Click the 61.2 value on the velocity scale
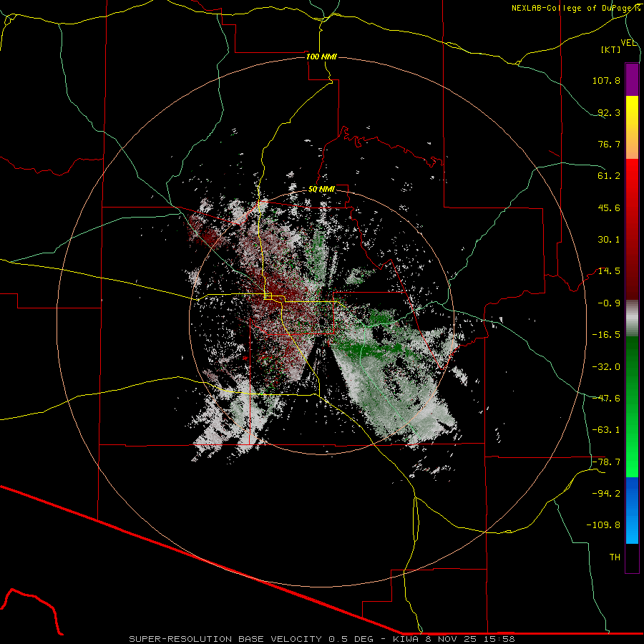Viewport: 644px width, 644px height. click(609, 176)
